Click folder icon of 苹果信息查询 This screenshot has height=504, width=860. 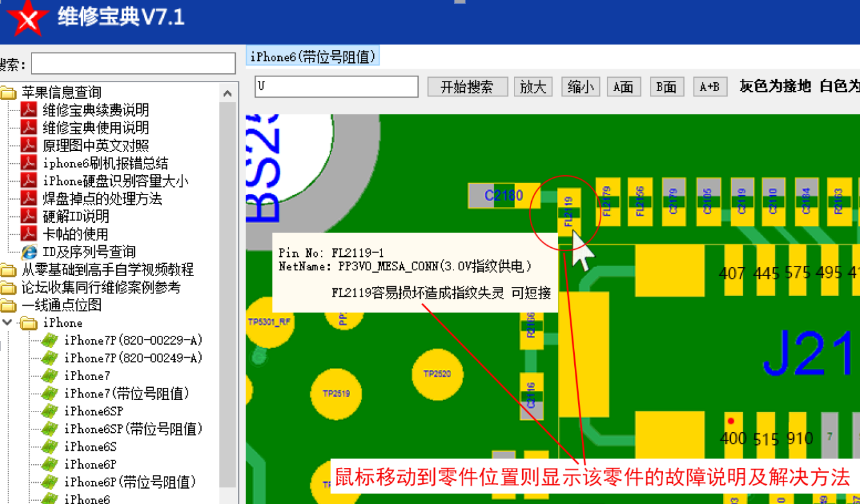[8, 93]
